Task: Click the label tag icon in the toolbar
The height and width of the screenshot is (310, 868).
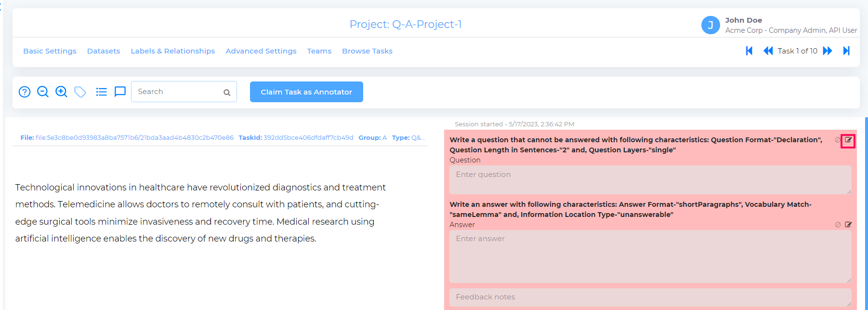Action: (x=80, y=92)
